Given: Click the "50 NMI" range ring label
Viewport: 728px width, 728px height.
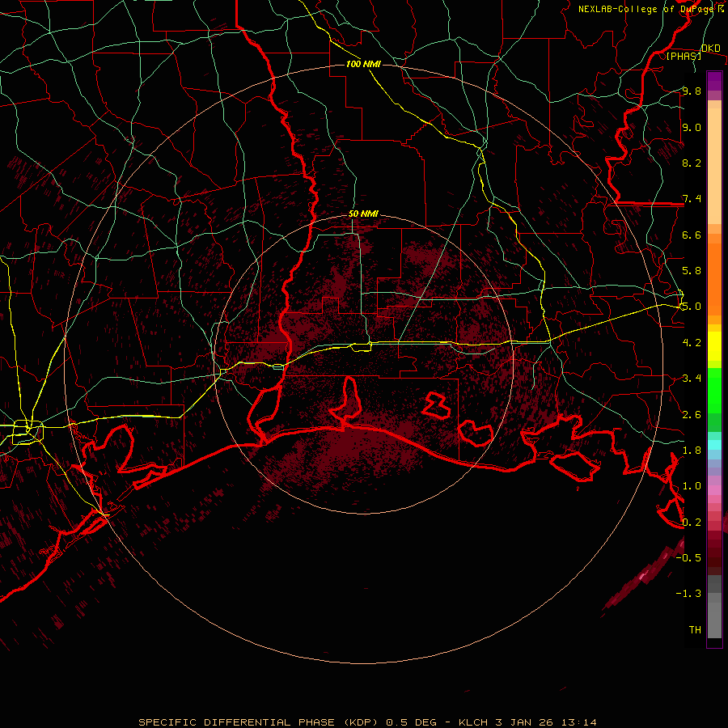Looking at the screenshot, I should coord(363,214).
